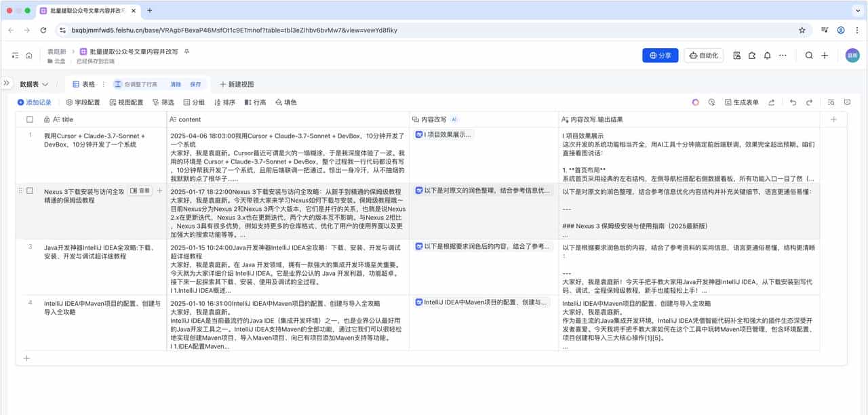Click the 保存 button to save row height
The width and height of the screenshot is (868, 415).
195,85
